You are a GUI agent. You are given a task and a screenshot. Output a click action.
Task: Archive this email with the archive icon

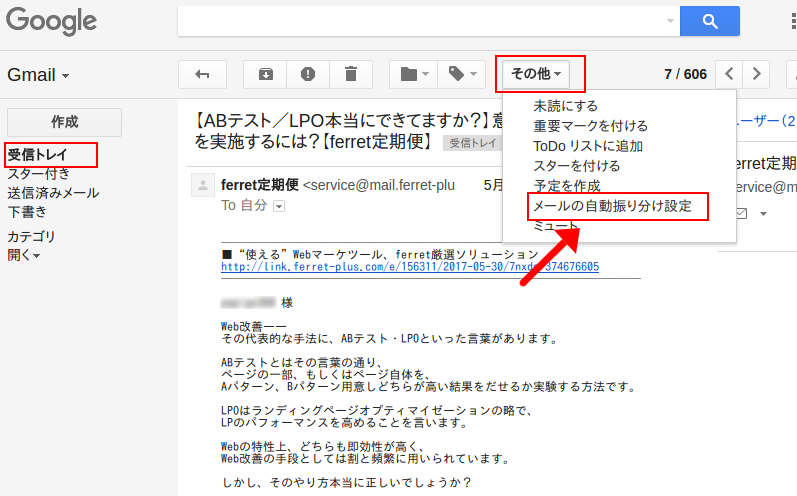coord(265,74)
